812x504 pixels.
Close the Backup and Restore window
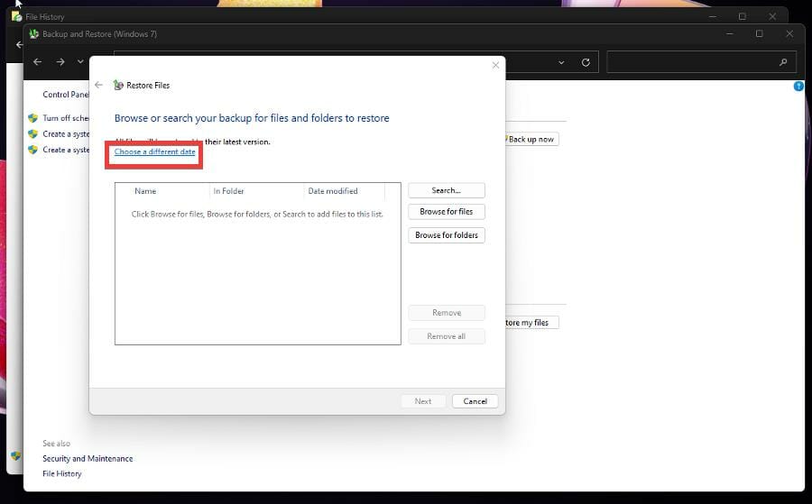pos(789,33)
